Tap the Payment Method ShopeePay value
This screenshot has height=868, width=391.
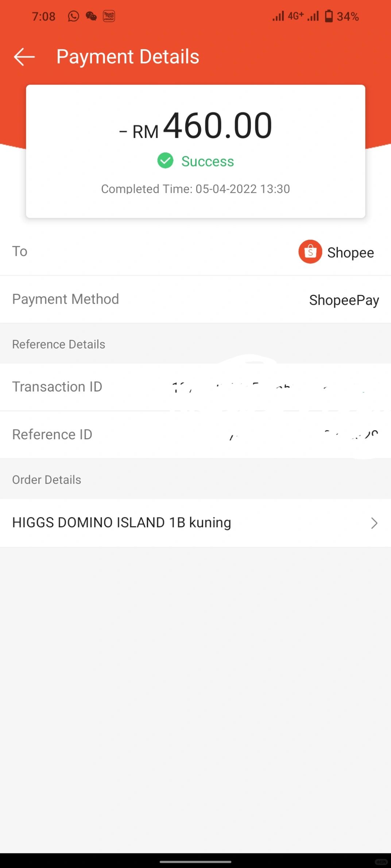click(x=344, y=300)
